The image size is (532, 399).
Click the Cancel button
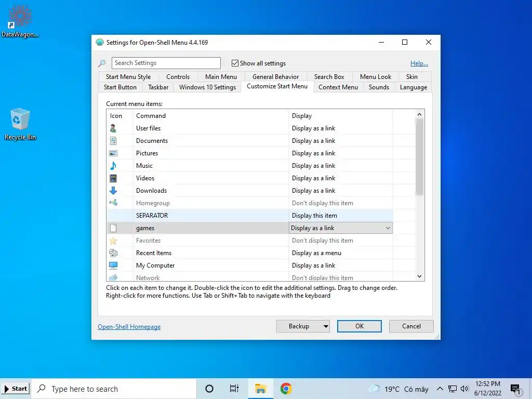point(411,326)
